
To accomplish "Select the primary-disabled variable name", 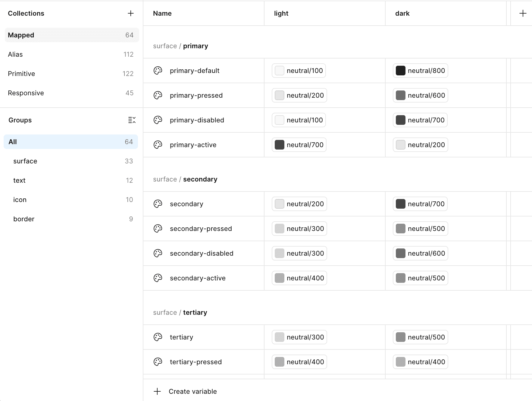I will [x=197, y=120].
